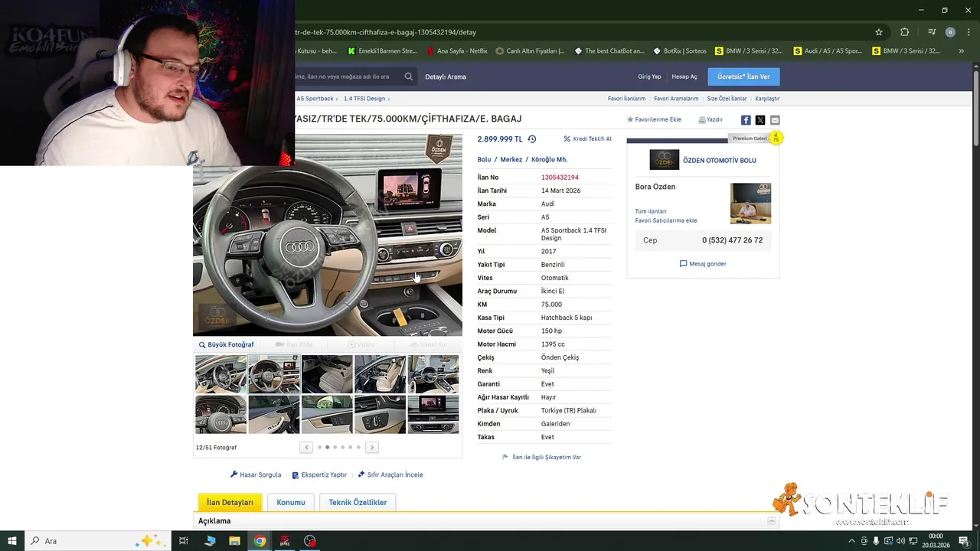Screen dimensions: 980x551
Task: Click seller photo of Bora Ozden
Action: (x=750, y=204)
